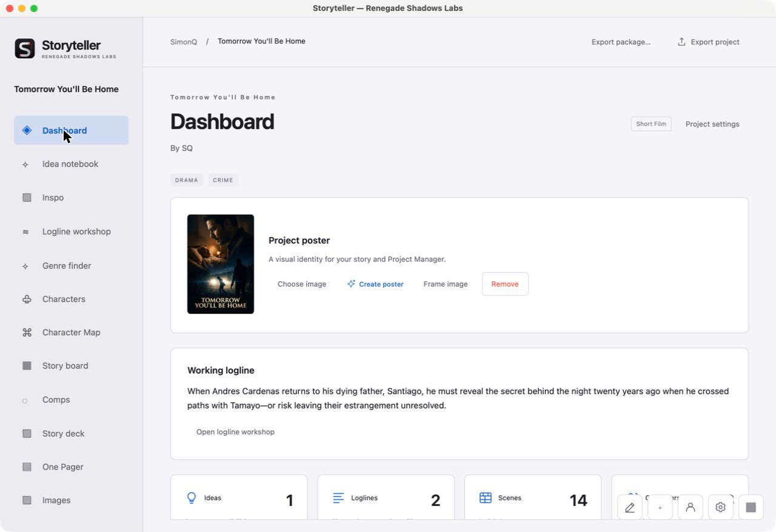Viewport: 776px width, 532px height.
Task: Click the Comps circle icon in sidebar
Action: (25, 401)
